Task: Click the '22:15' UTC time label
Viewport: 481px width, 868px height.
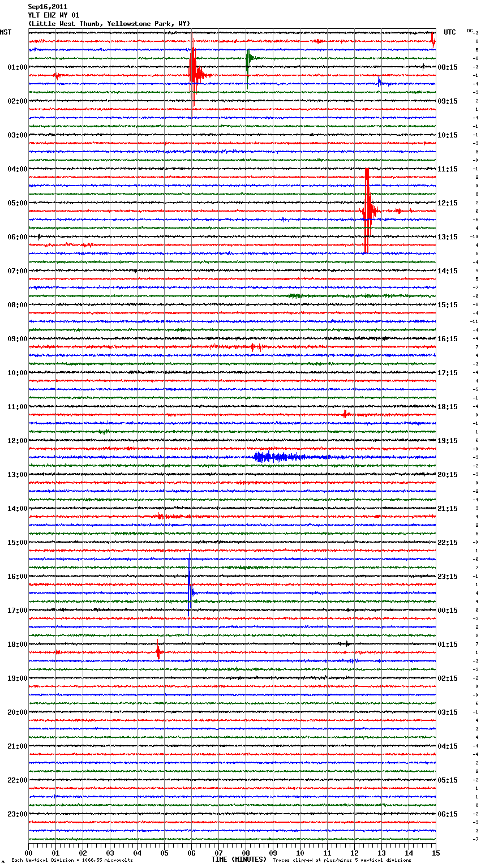Action: pos(448,543)
